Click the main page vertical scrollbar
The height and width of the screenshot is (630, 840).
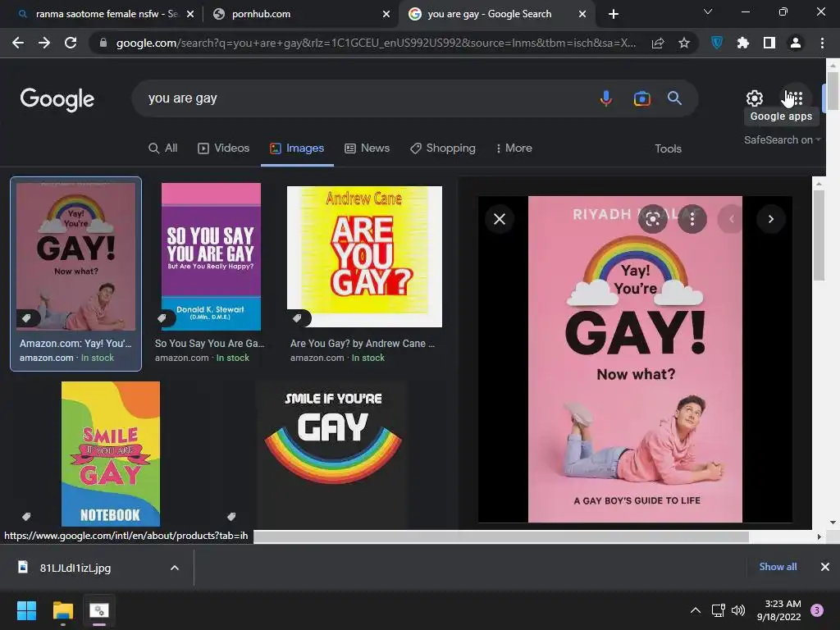[x=833, y=91]
